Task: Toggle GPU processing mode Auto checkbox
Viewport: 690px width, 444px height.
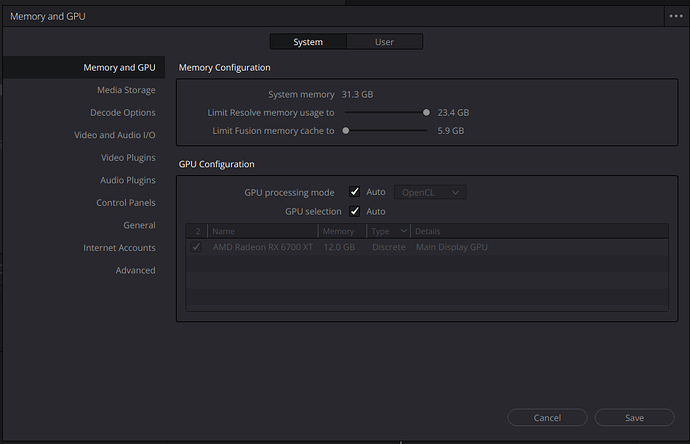Action: click(x=354, y=192)
